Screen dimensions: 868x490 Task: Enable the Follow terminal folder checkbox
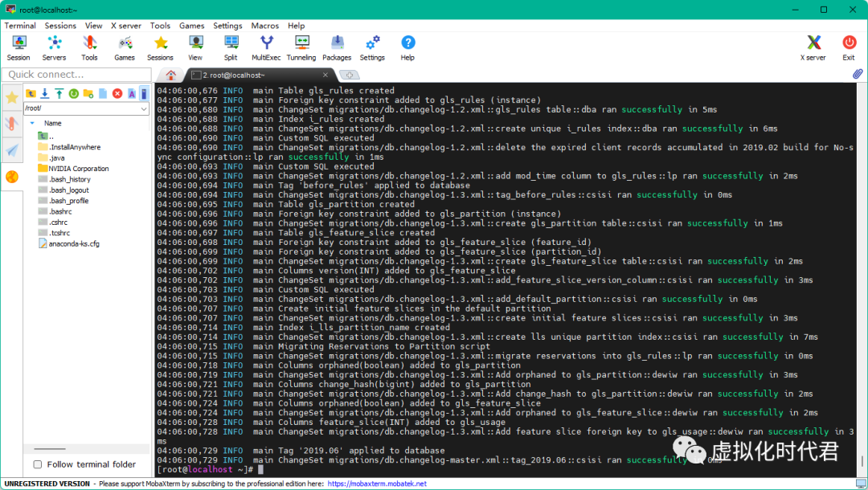pyautogui.click(x=38, y=464)
